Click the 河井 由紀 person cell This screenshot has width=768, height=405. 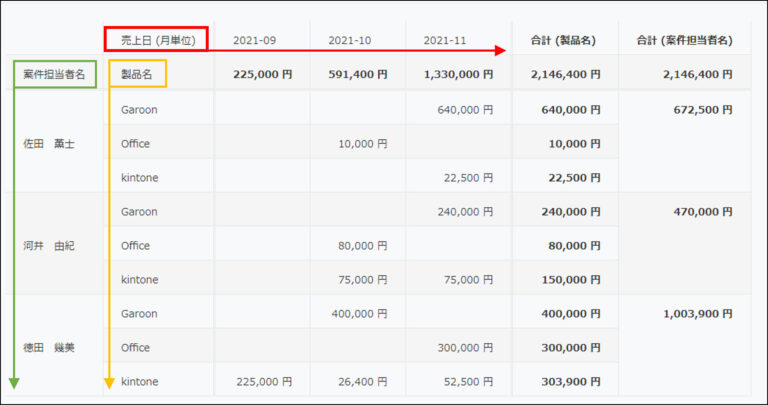click(x=49, y=245)
